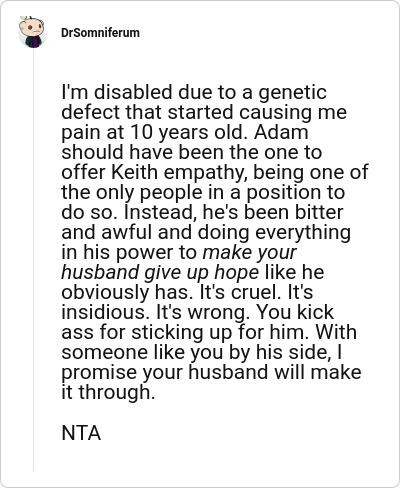The image size is (400, 488).
Task: Click the phrase 'genetic' on the first line
Action: pyautogui.click(x=293, y=92)
